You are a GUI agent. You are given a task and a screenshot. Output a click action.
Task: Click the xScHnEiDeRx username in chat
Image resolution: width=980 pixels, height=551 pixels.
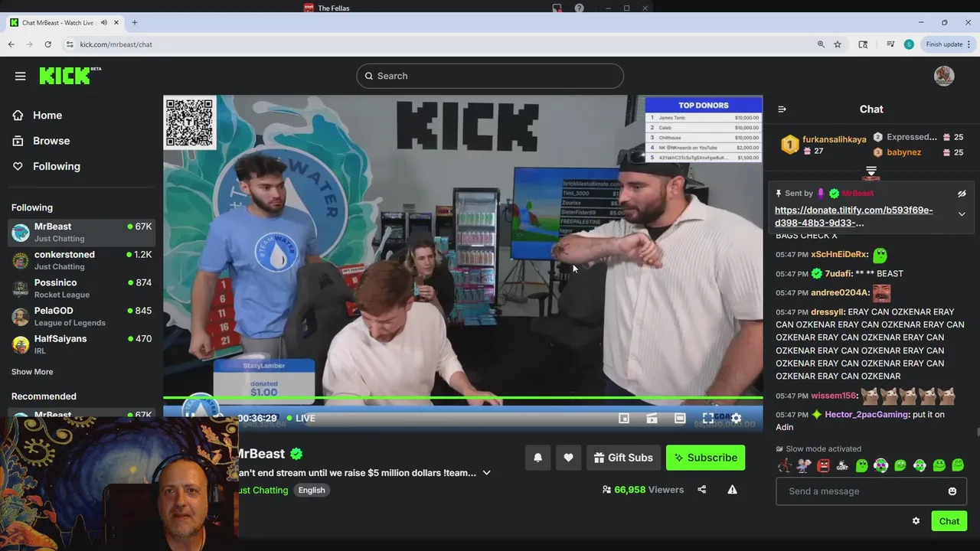(x=839, y=255)
